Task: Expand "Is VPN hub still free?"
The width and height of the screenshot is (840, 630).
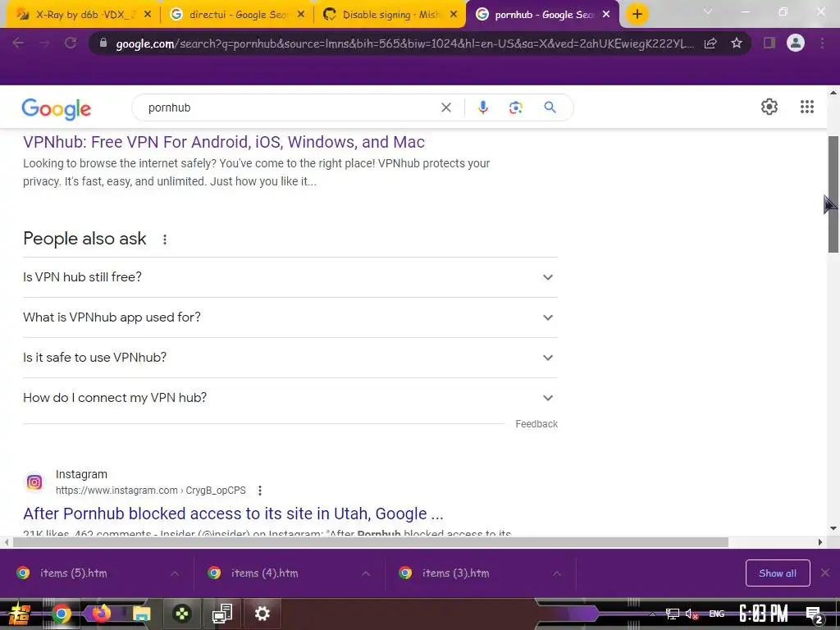Action: click(290, 277)
